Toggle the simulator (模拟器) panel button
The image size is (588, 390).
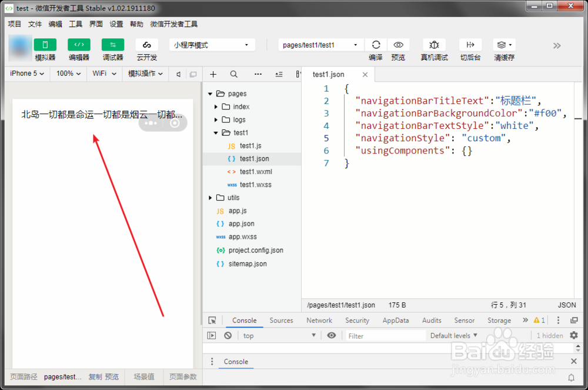[x=45, y=45]
